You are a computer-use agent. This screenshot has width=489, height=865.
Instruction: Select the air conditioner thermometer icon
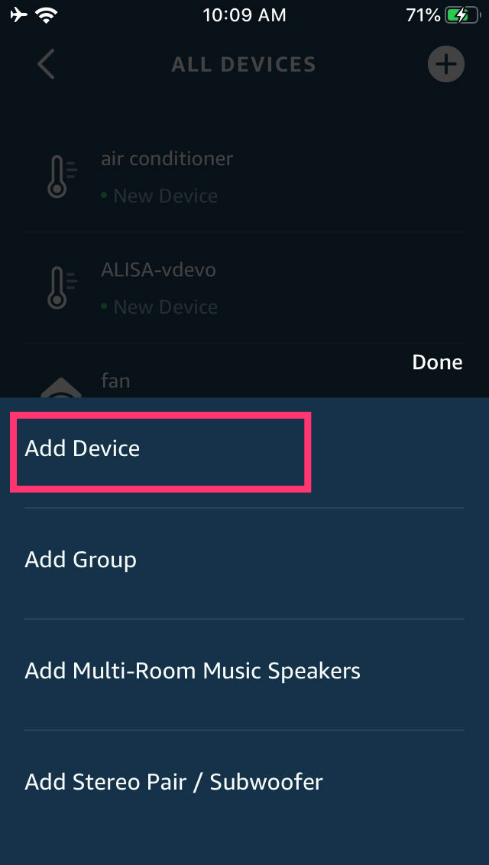(62, 177)
